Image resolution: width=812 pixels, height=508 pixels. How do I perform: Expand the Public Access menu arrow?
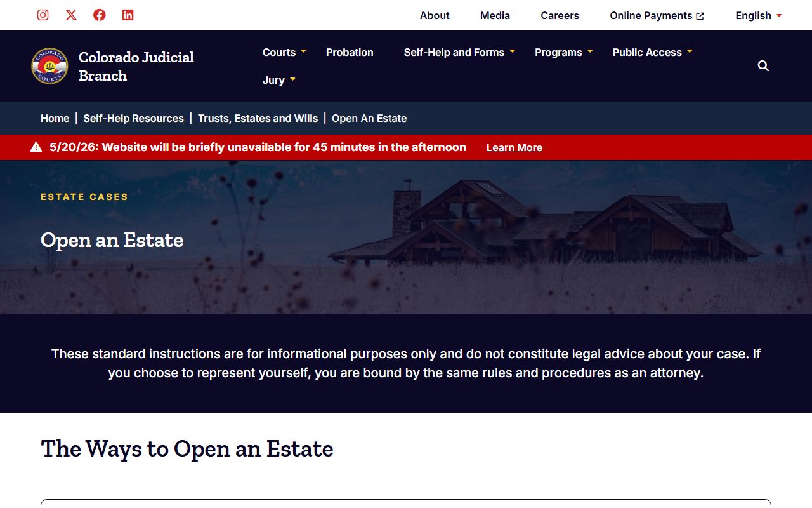click(x=690, y=51)
